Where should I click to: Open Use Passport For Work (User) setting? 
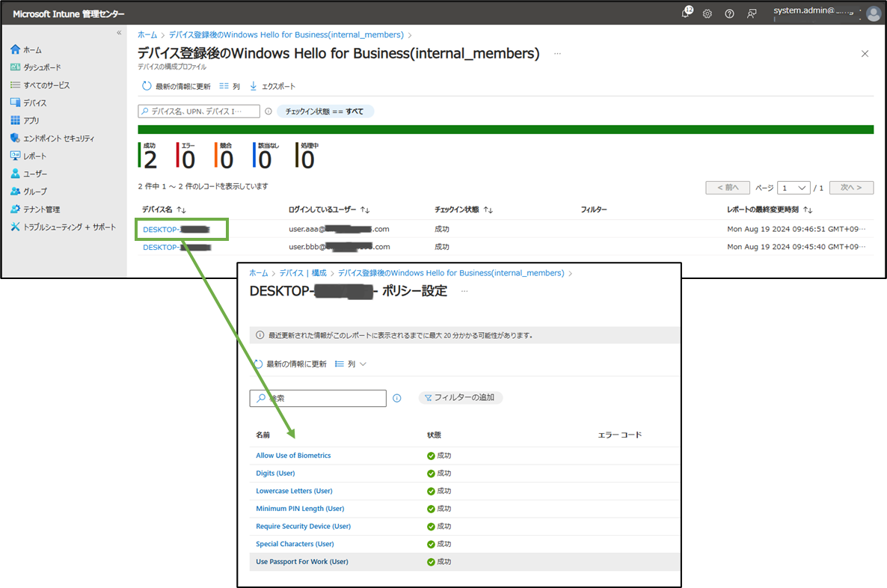302,561
